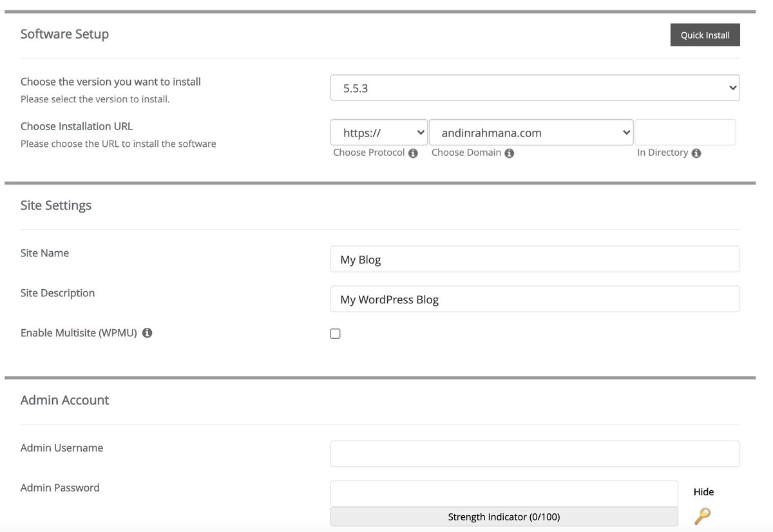Click the Site Name field containing My Blog
Viewport: 773px width, 532px height.
(x=535, y=259)
